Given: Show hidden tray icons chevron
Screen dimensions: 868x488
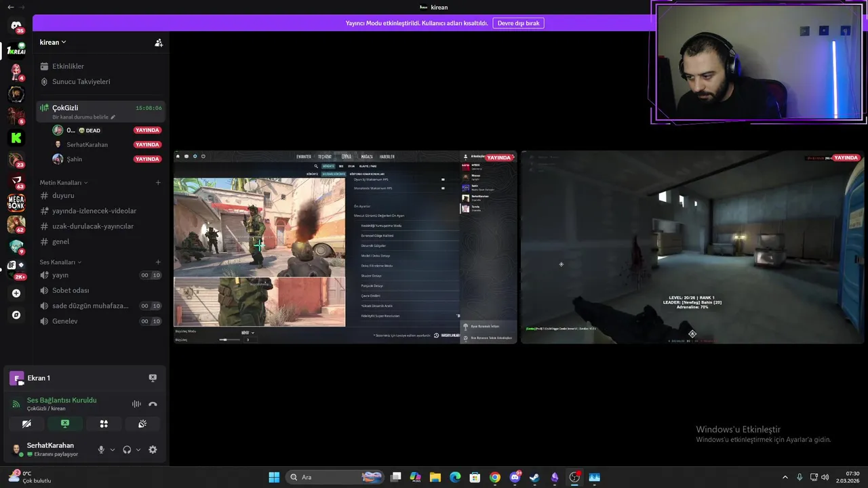Looking at the screenshot, I should pyautogui.click(x=785, y=477).
